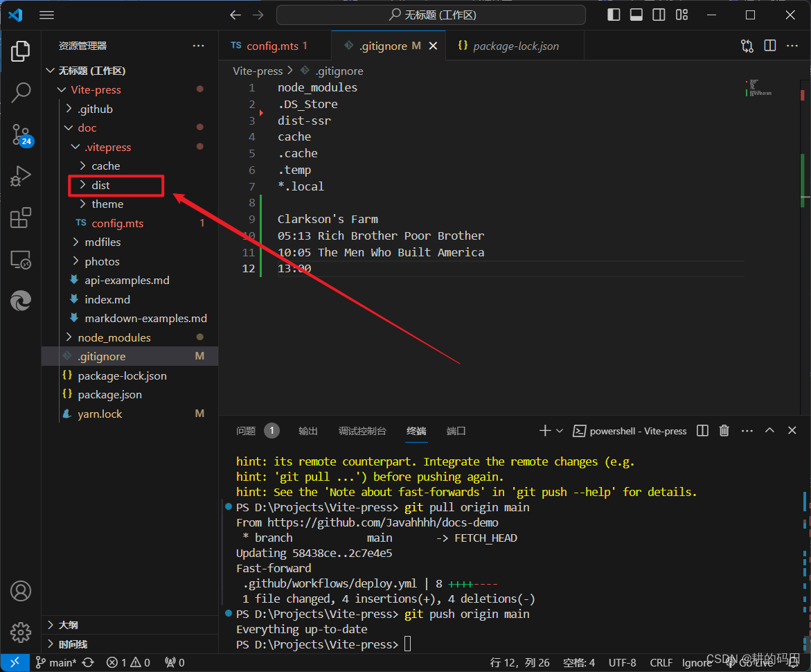Split the powershell terminal
The height and width of the screenshot is (672, 811).
702,430
